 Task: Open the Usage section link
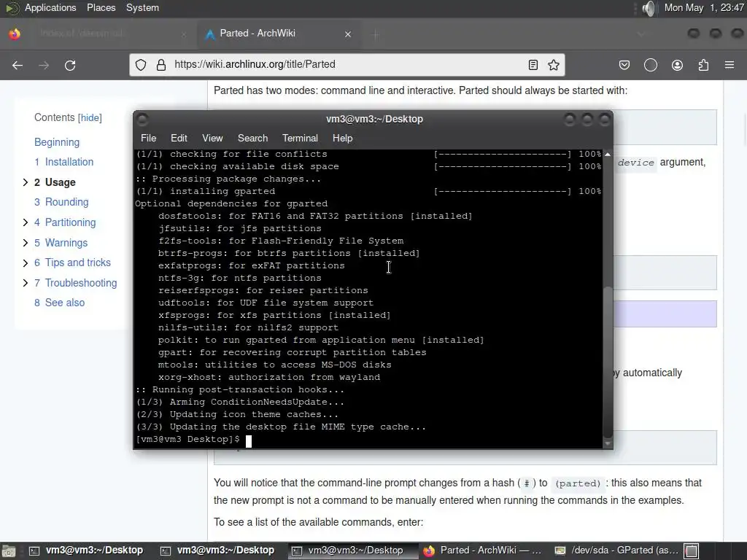(x=55, y=182)
